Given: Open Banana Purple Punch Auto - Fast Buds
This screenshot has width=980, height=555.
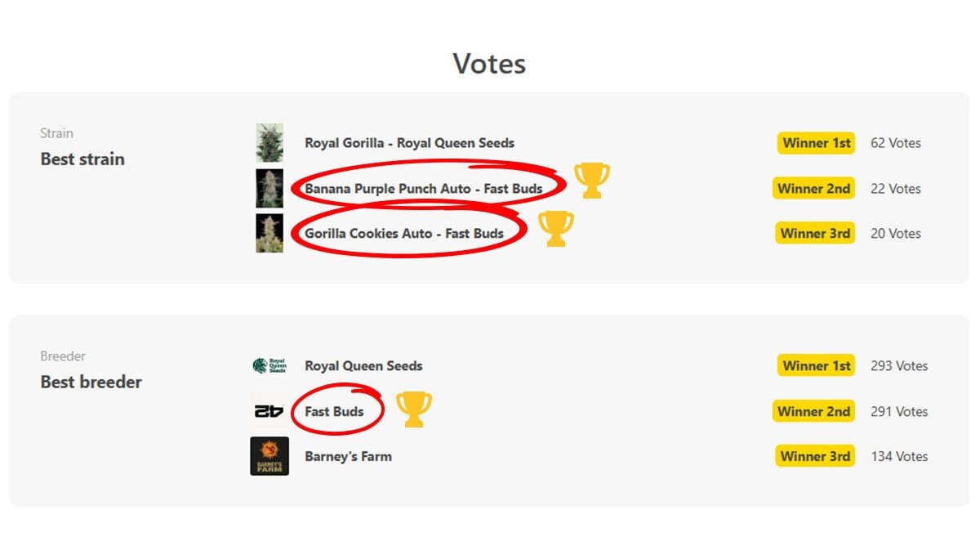Looking at the screenshot, I should (x=423, y=189).
